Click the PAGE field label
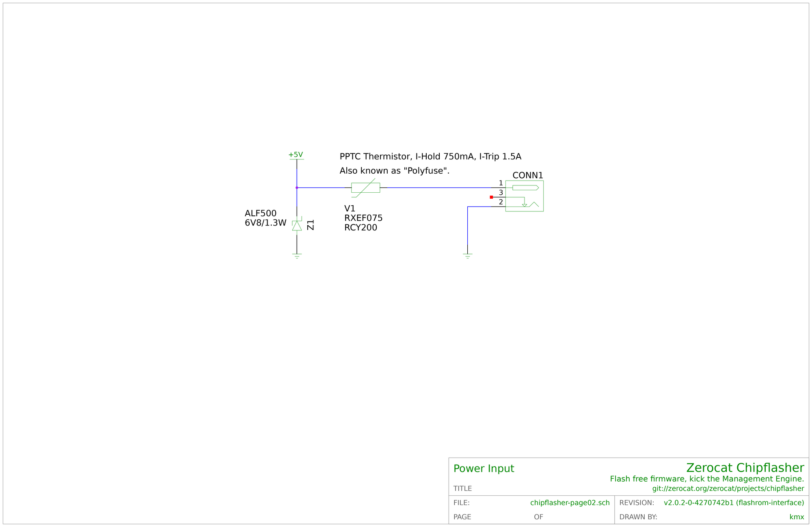The height and width of the screenshot is (527, 812). 462,517
